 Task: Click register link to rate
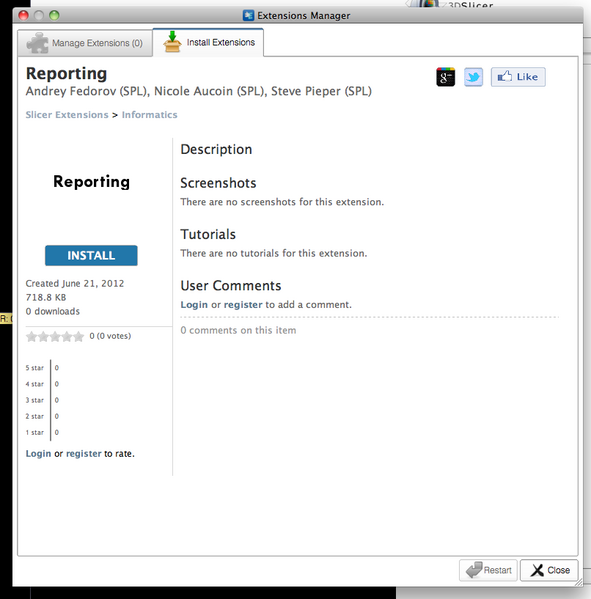click(84, 453)
